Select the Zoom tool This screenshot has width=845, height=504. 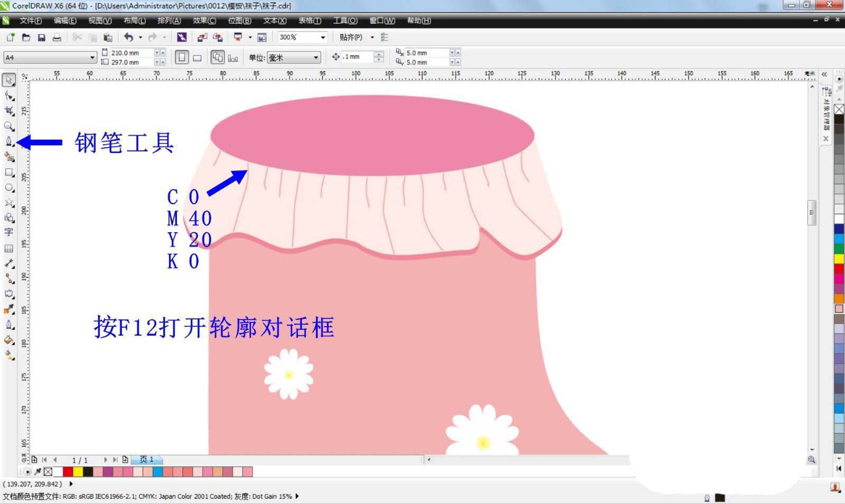pyautogui.click(x=9, y=127)
